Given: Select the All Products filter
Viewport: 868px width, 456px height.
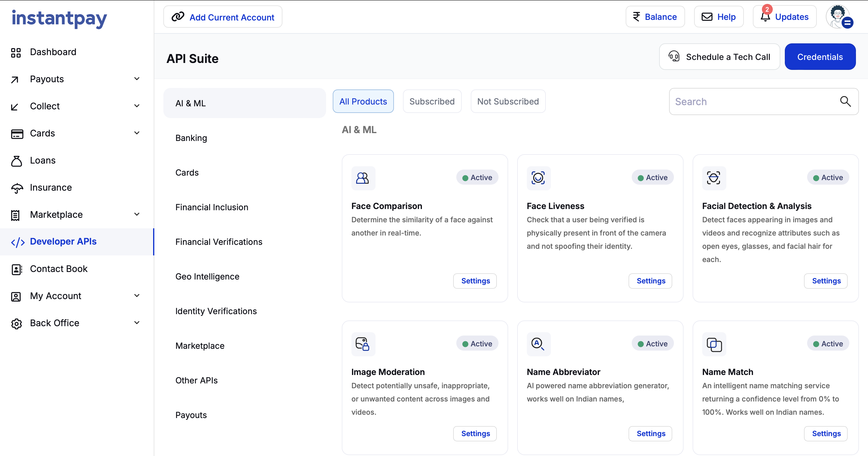Looking at the screenshot, I should click(363, 102).
